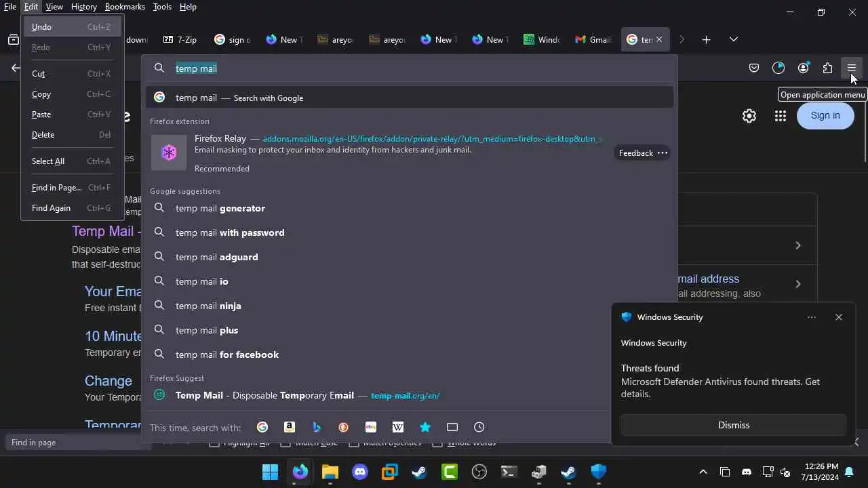Search bookmarks with the star icon

click(425, 427)
